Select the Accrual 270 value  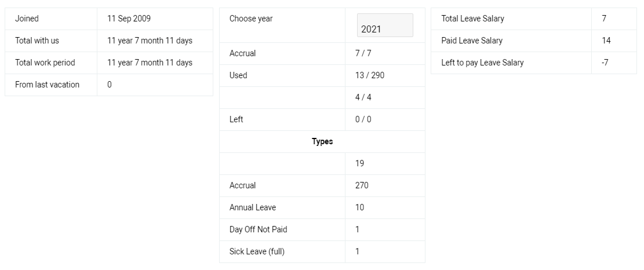[362, 185]
